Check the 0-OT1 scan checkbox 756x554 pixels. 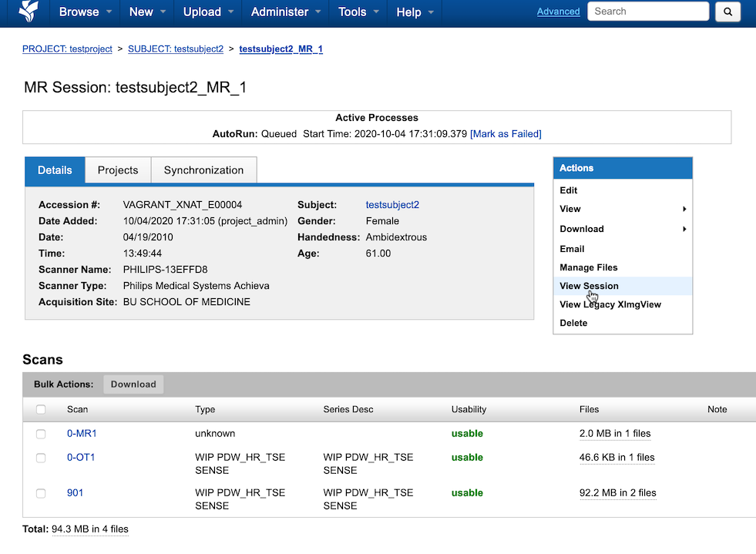(x=41, y=458)
